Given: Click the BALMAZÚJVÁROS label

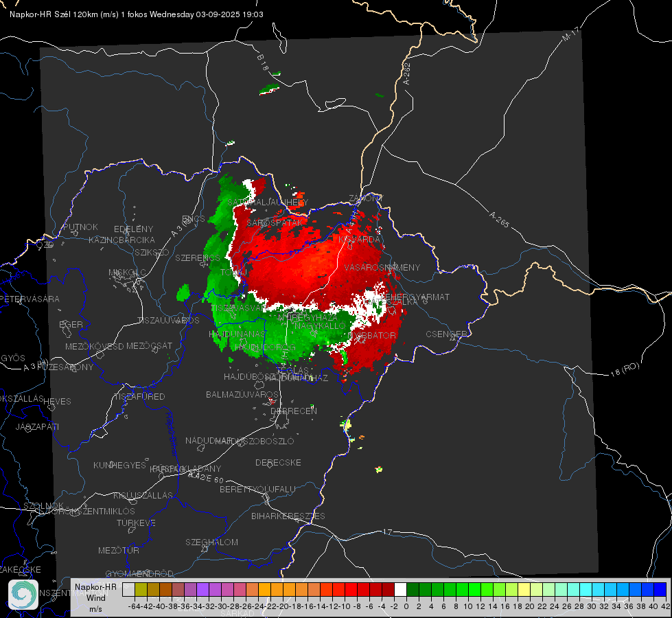Looking at the screenshot, I should point(242,394).
